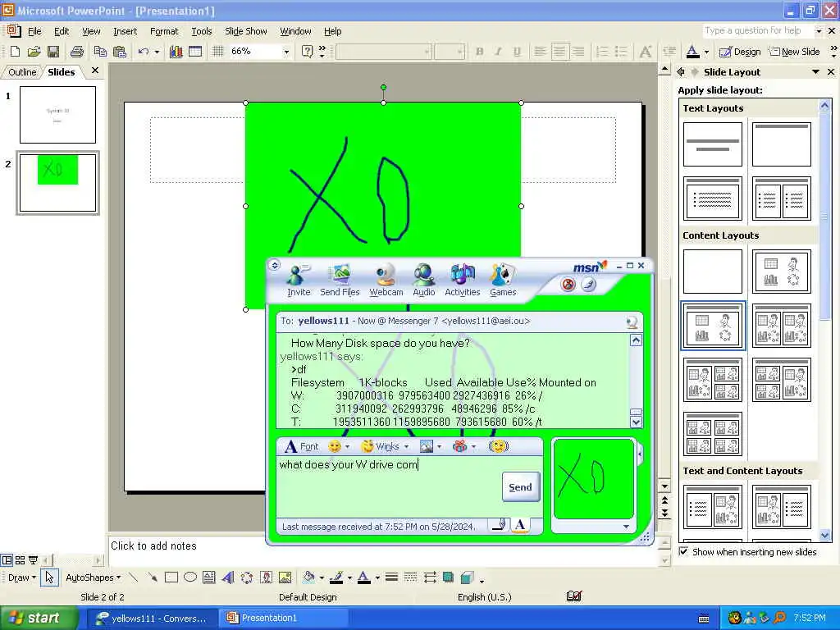This screenshot has height=630, width=840.
Task: Open AutoShapes menu in drawing toolbar
Action: point(93,577)
